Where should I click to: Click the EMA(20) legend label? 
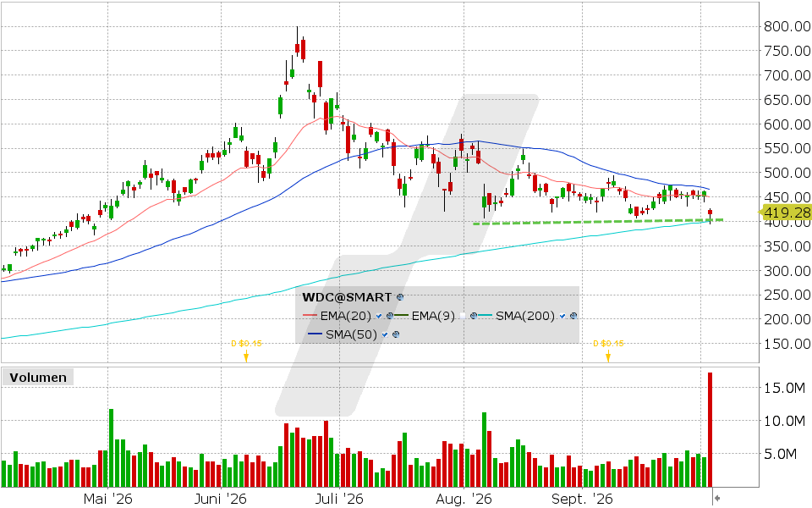346,316
